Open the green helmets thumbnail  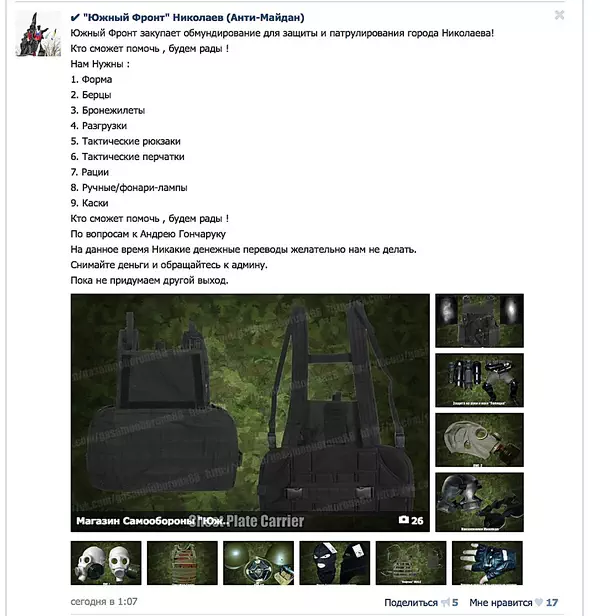pos(259,563)
